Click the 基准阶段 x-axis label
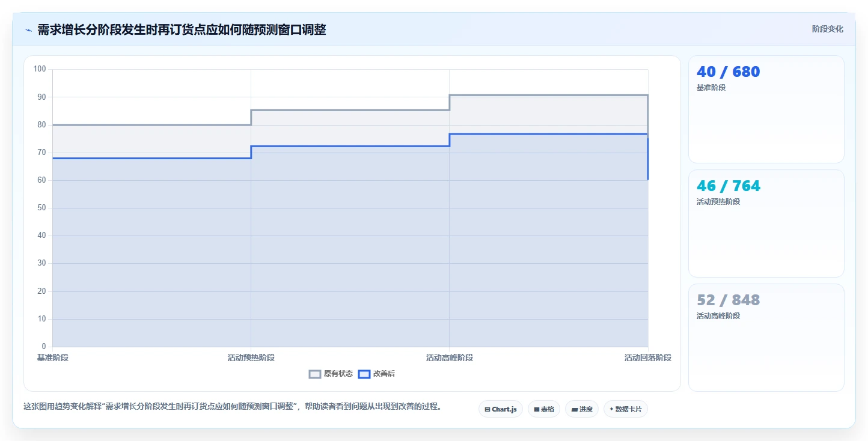The width and height of the screenshot is (868, 441). pos(53,358)
